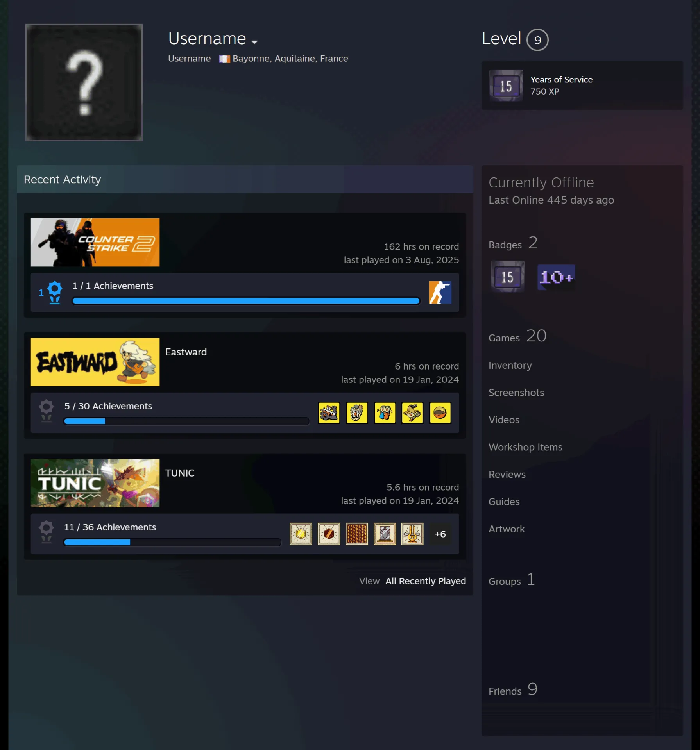Open the Artwork link
The image size is (700, 750).
pos(507,530)
